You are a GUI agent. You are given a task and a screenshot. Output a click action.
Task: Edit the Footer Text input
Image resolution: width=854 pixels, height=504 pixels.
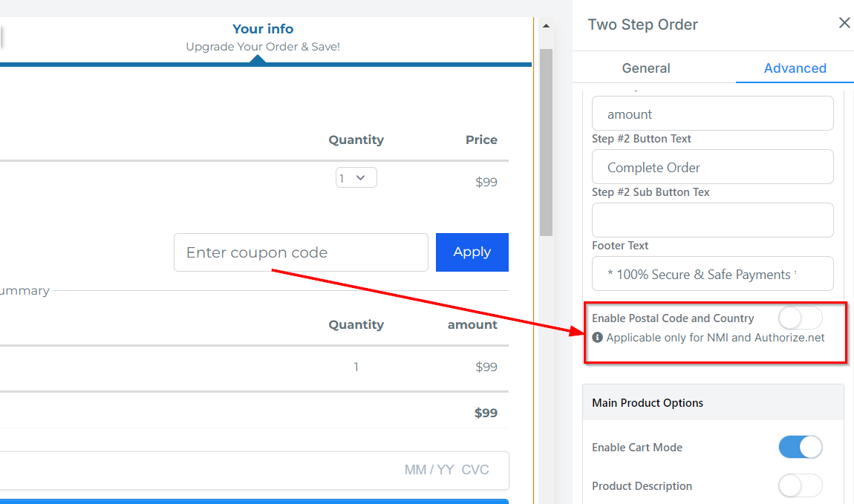tap(712, 274)
